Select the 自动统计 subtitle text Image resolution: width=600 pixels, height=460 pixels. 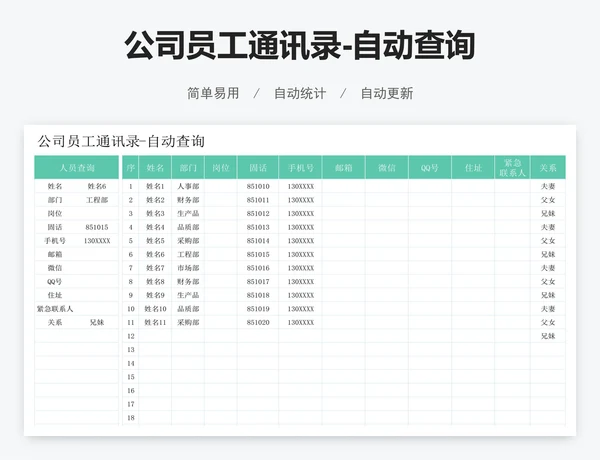pyautogui.click(x=300, y=93)
